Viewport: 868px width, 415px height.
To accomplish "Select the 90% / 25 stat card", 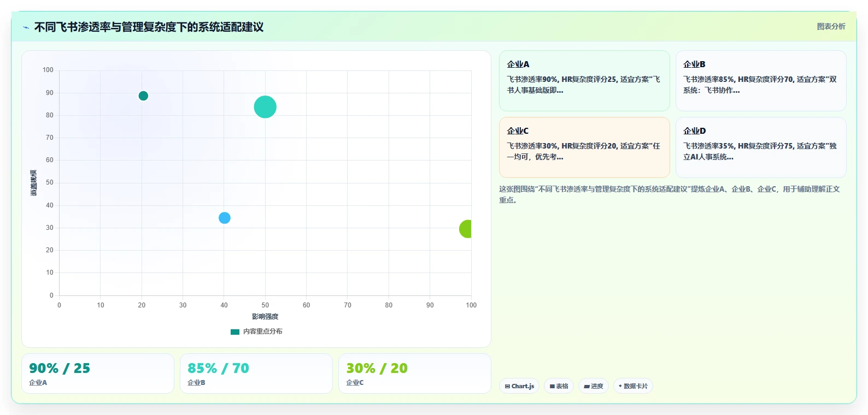I will click(x=98, y=373).
